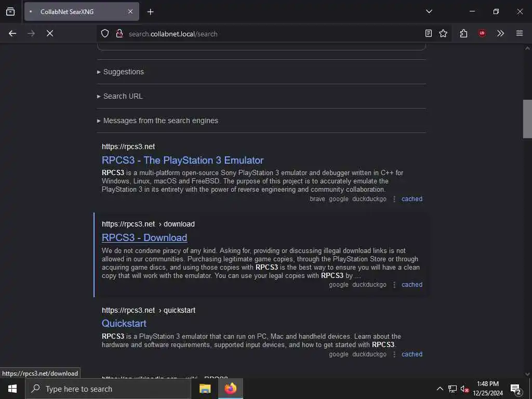This screenshot has width=532, height=399.
Task: Click the rpcs3.net › download URL
Action: [x=148, y=224]
